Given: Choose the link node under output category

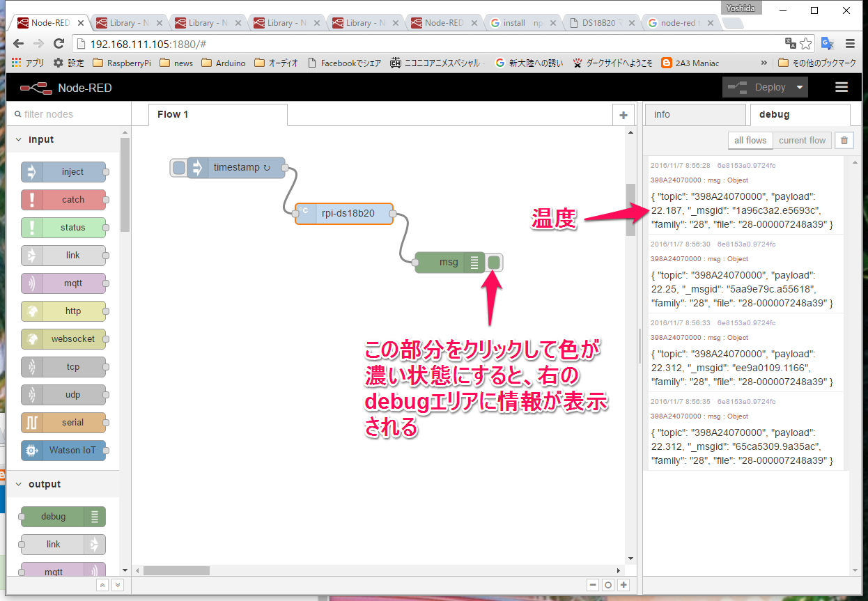Looking at the screenshot, I should tap(63, 545).
